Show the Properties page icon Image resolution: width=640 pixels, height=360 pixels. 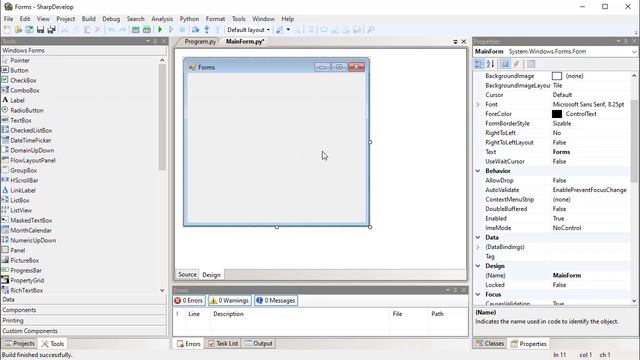[505, 64]
